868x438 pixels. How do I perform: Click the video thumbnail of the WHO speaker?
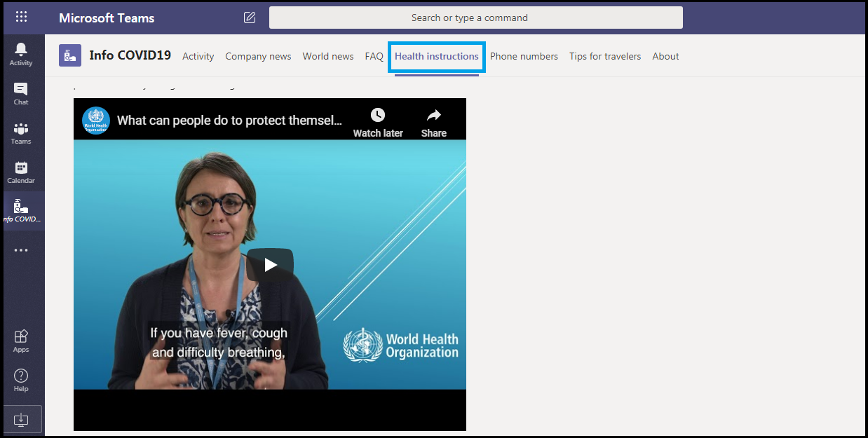(x=270, y=264)
